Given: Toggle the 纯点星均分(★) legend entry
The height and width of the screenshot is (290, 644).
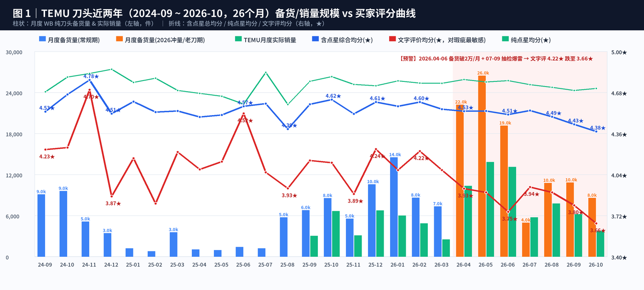Looking at the screenshot, I should pos(525,40).
